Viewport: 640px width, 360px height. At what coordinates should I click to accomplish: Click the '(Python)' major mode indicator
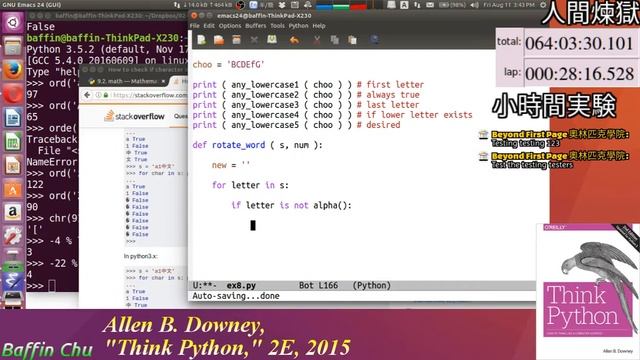pos(371,286)
